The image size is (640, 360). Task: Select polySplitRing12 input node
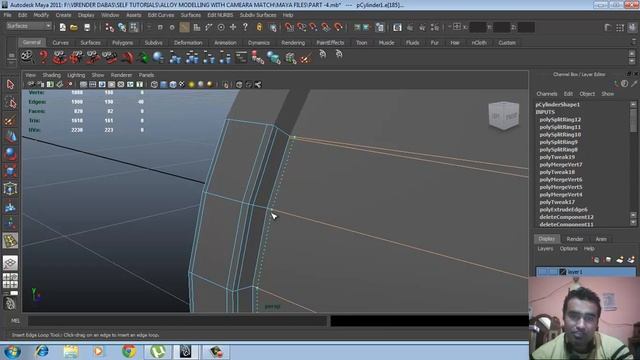[560, 120]
